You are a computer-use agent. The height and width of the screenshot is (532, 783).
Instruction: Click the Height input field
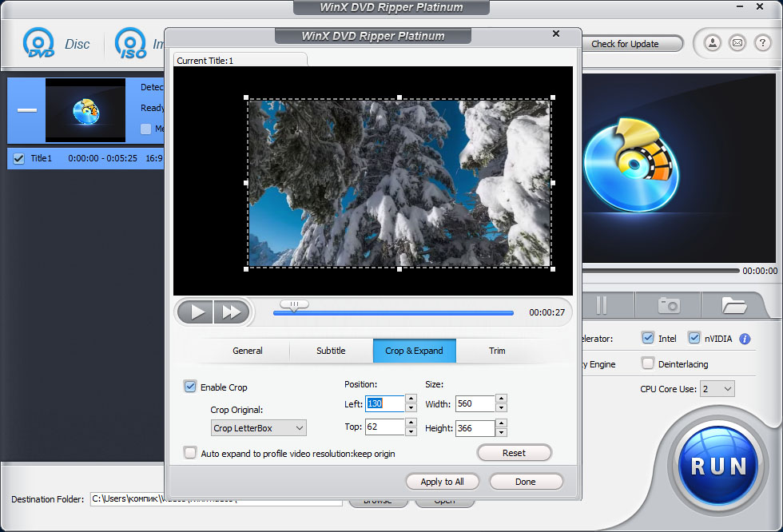[x=475, y=427]
